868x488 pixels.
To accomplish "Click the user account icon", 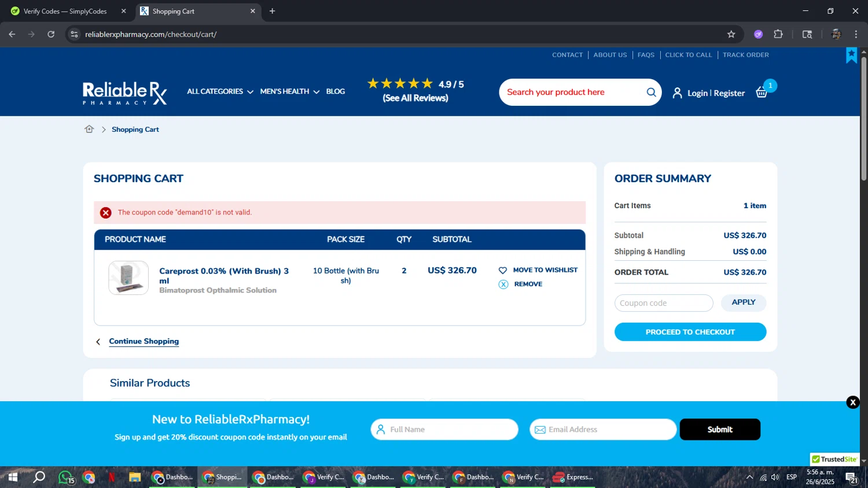I will 677,93.
